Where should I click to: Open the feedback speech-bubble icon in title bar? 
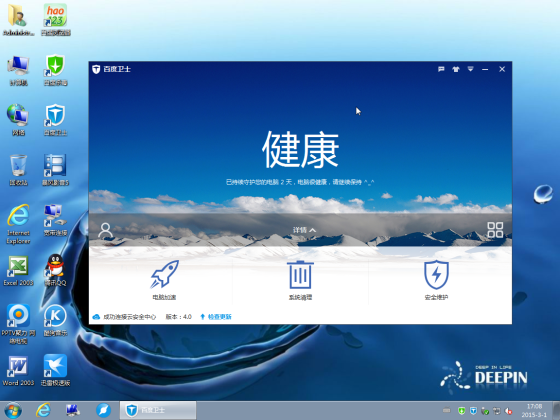(441, 69)
